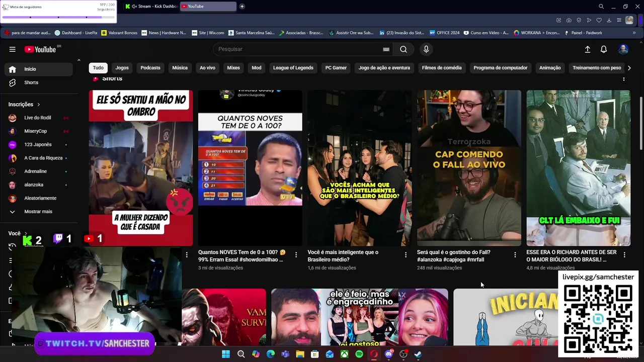Image resolution: width=644 pixels, height=362 pixels.
Task: Select the 'Ao vivo' filter chip
Action: coord(207,68)
